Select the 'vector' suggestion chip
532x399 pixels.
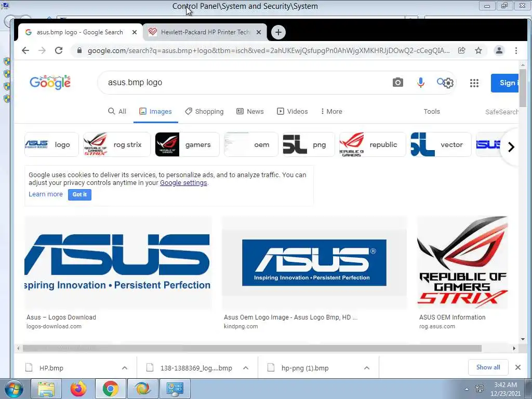pos(441,144)
